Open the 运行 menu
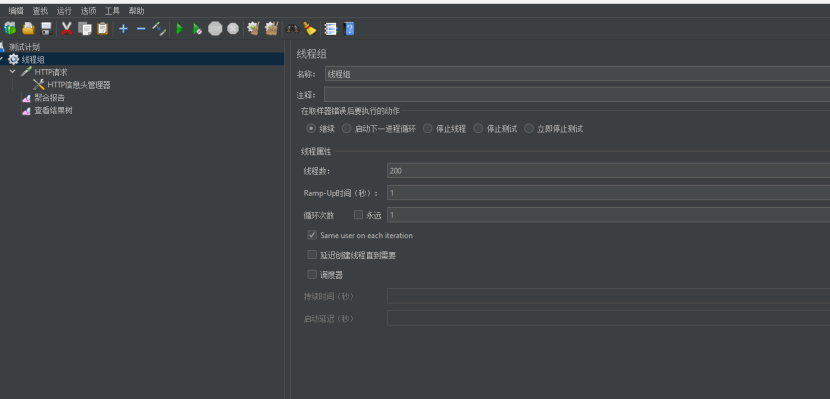 point(64,11)
